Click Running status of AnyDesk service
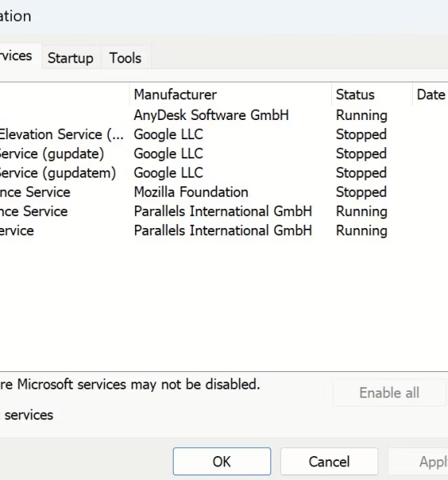The height and width of the screenshot is (480, 448). pos(362,116)
